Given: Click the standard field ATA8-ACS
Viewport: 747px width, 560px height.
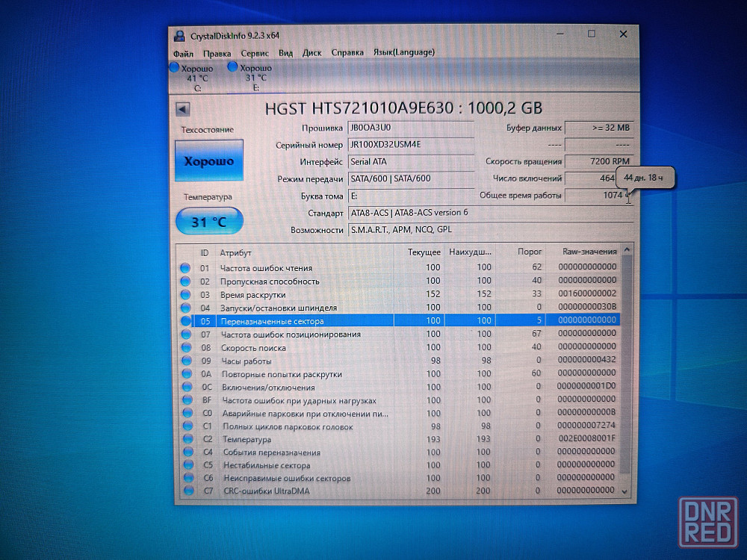Looking at the screenshot, I should [x=491, y=212].
